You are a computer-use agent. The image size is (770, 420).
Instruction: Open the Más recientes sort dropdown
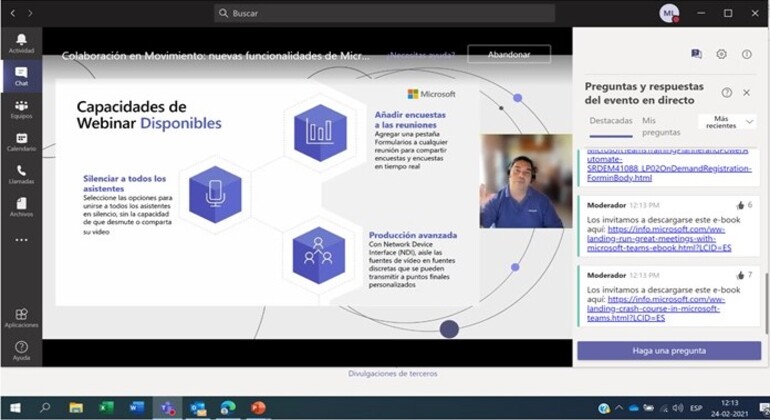[727, 122]
